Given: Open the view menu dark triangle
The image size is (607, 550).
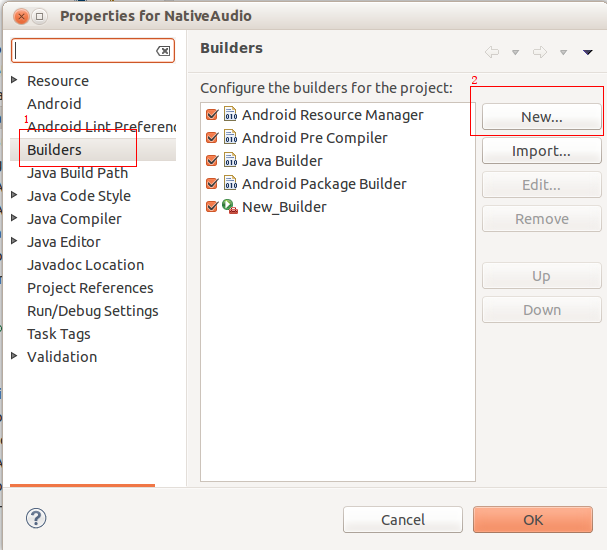Looking at the screenshot, I should [x=588, y=52].
